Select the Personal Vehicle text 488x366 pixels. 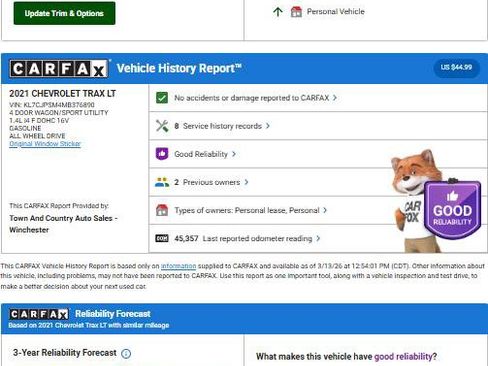pos(335,12)
